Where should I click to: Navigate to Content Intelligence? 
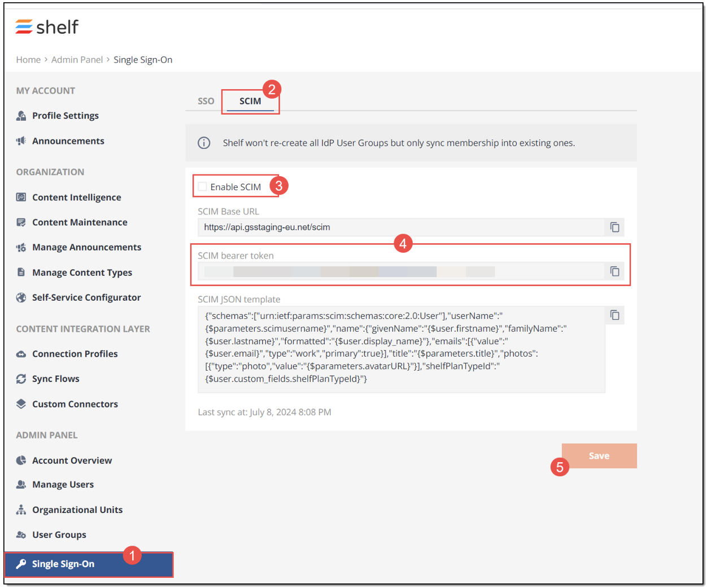[77, 198]
